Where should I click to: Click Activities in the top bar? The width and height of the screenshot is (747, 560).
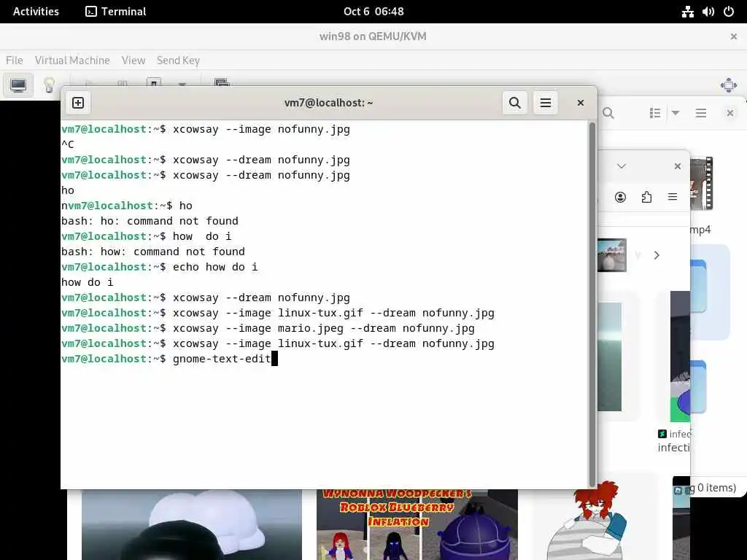(x=36, y=12)
